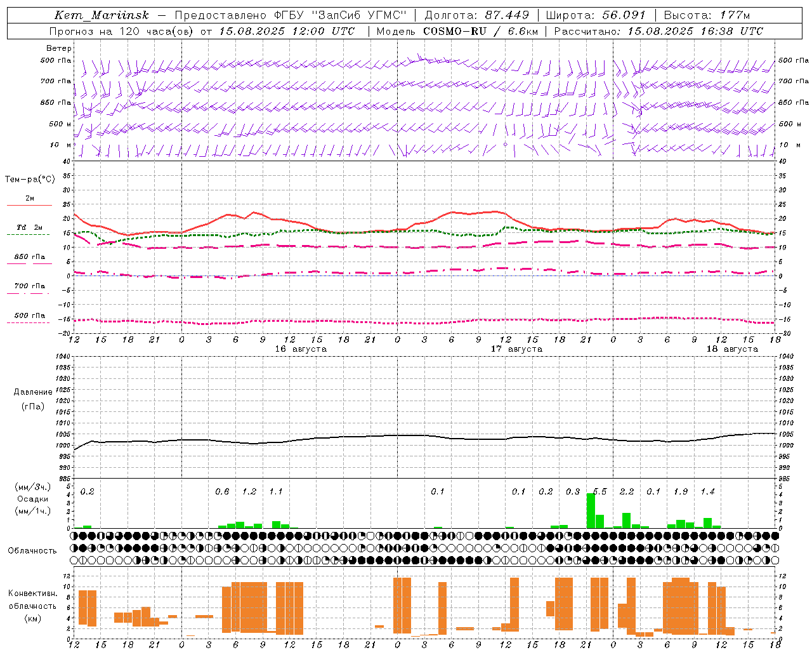The width and height of the screenshot is (812, 650).
Task: Click calculation time 15.08.2025 16:38 UTC
Action: (695, 31)
